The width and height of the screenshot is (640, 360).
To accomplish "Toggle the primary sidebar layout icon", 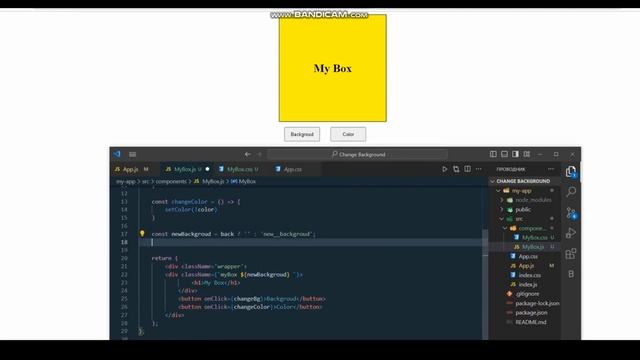I will pyautogui.click(x=493, y=154).
